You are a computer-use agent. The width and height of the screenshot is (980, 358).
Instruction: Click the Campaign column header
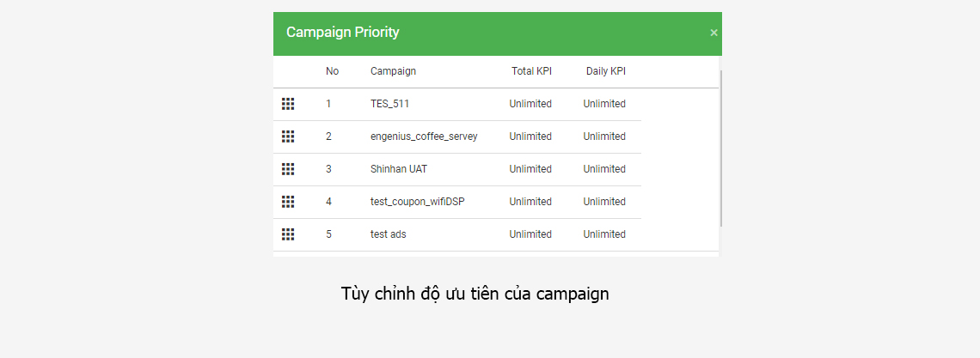(393, 71)
